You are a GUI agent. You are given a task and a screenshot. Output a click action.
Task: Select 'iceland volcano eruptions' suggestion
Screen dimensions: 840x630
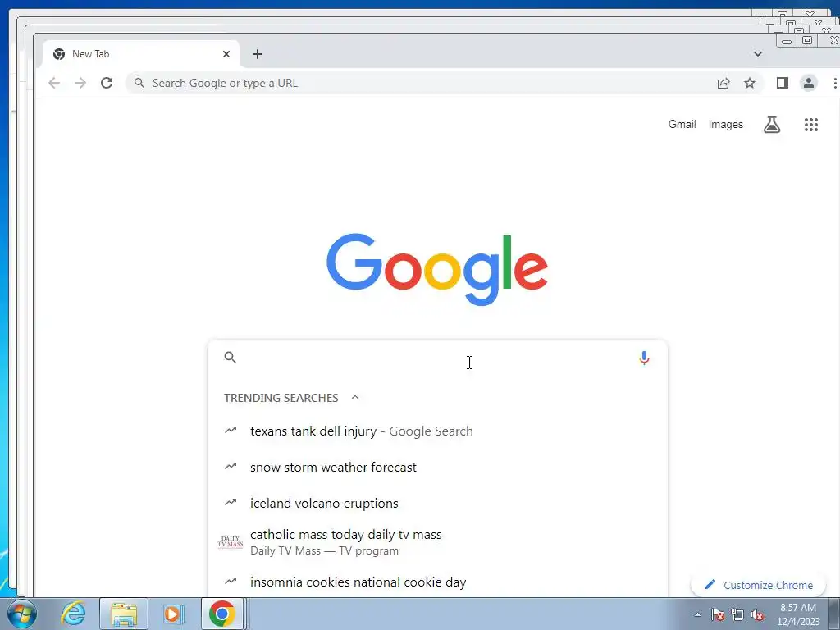[438, 504]
